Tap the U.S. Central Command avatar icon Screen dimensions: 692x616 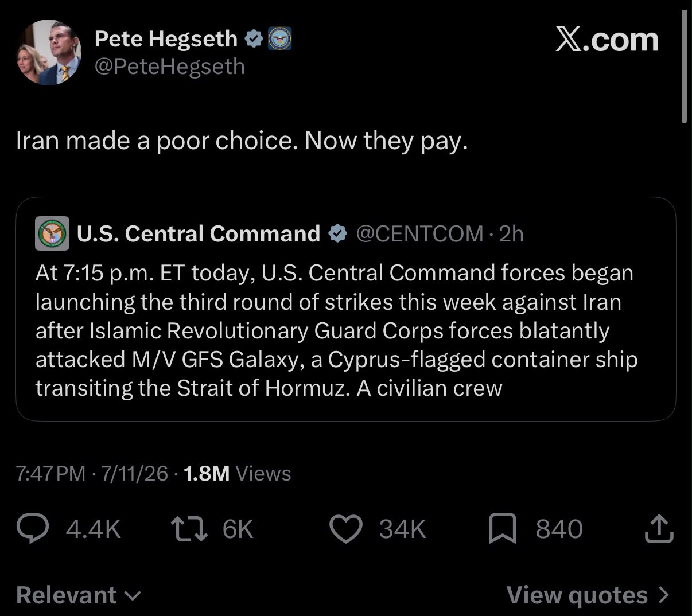[x=53, y=233]
